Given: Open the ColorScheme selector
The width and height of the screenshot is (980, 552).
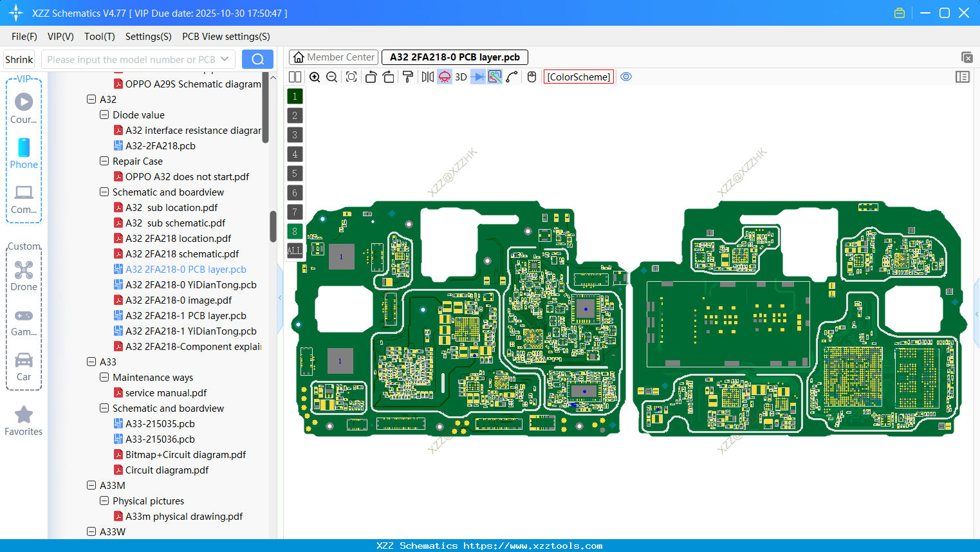Looking at the screenshot, I should coord(578,77).
